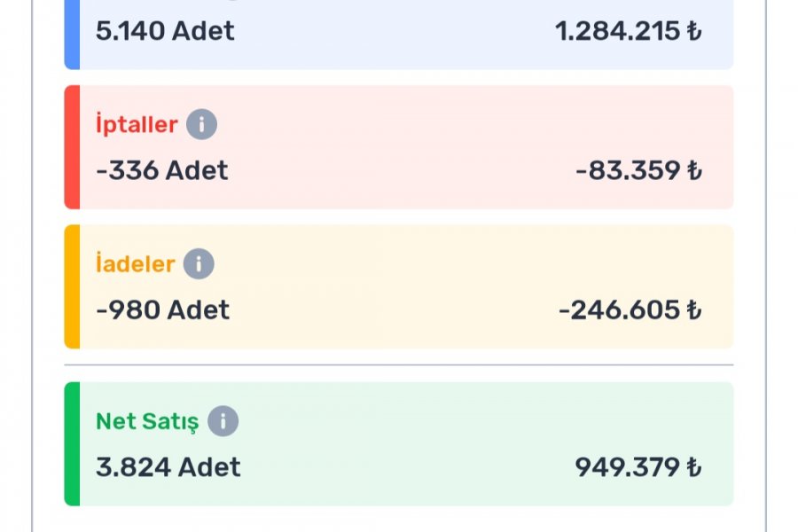Click the lira symbol after 949.379
Image resolution: width=798 pixels, height=532 pixels.
coord(694,467)
